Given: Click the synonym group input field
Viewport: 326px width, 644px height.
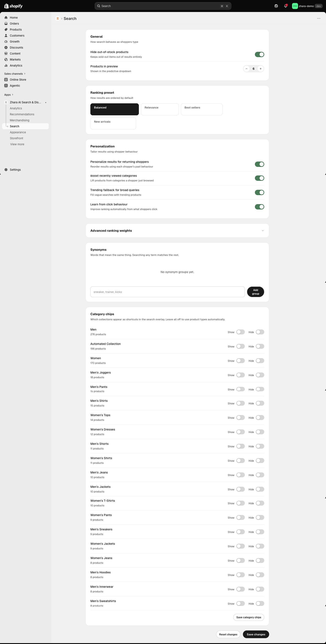Looking at the screenshot, I should [167, 292].
